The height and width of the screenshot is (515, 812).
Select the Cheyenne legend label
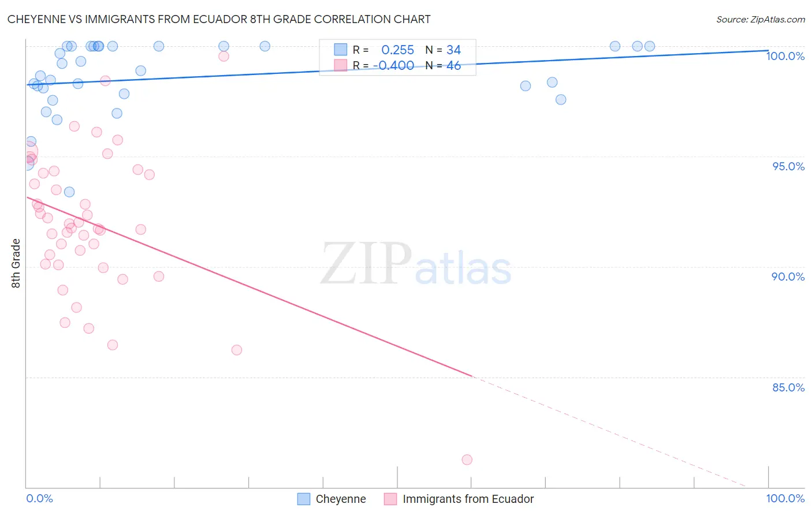tap(341, 499)
